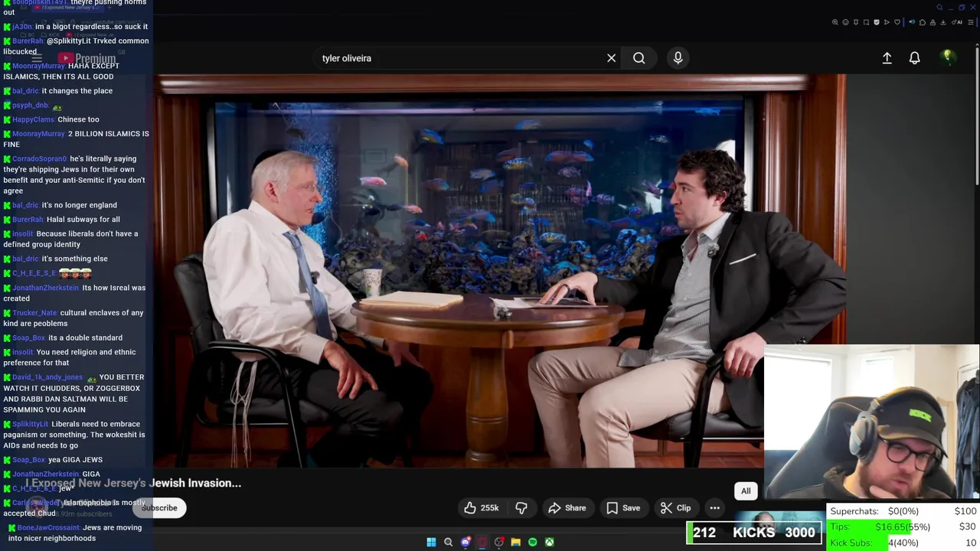Open the browser downloads icon
Image resolution: width=980 pixels, height=551 pixels.
[x=943, y=22]
